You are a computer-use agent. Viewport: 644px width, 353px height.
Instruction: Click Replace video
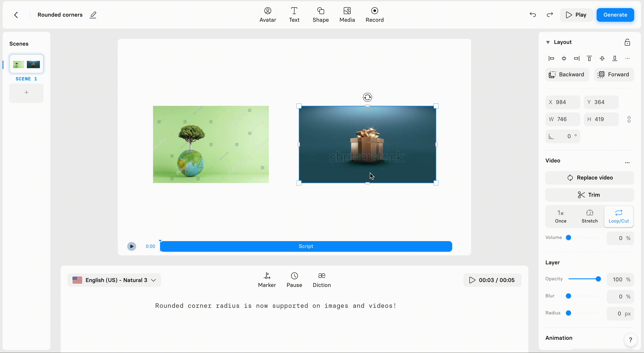(590, 178)
